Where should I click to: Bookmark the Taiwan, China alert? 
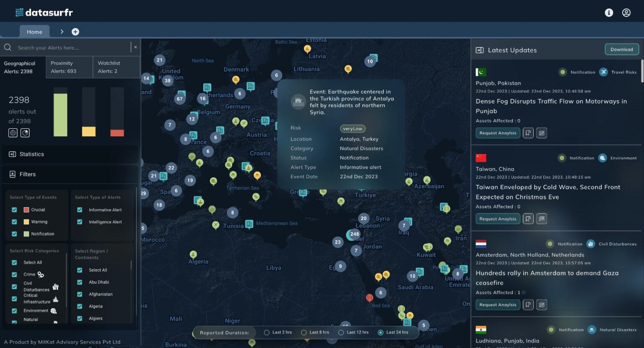(528, 219)
